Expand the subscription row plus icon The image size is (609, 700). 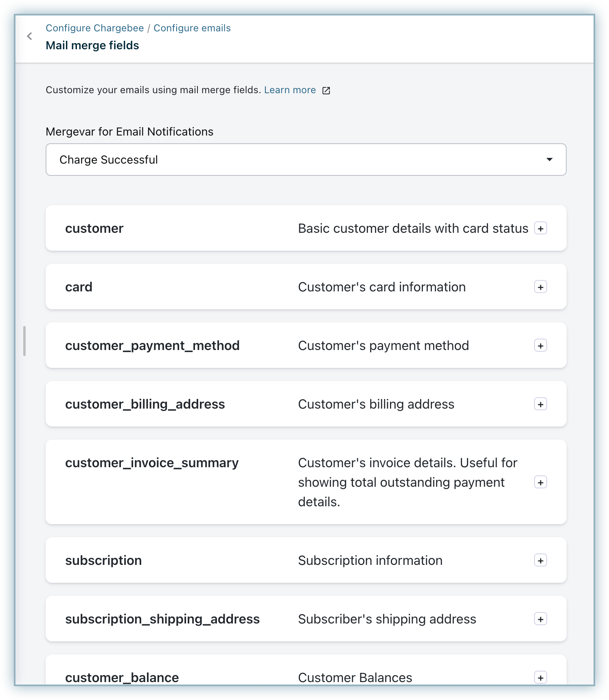541,560
